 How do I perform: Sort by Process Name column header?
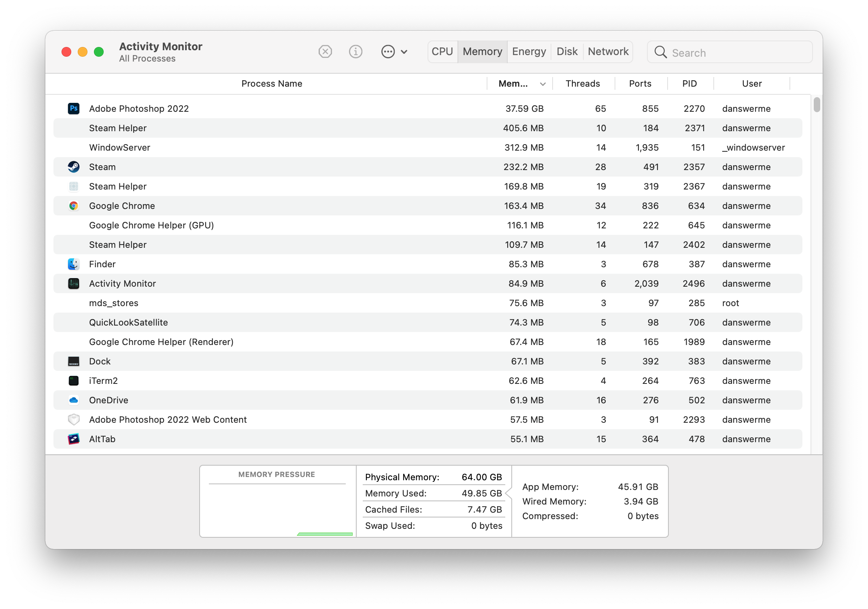point(272,84)
